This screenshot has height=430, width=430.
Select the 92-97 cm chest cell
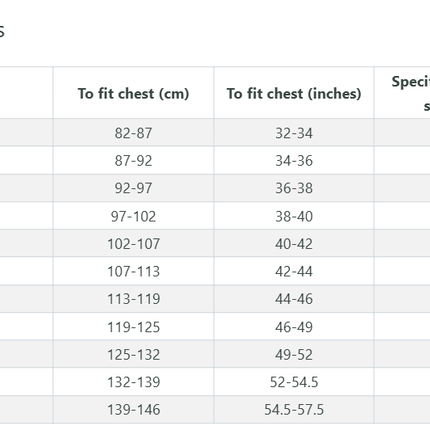(x=133, y=188)
